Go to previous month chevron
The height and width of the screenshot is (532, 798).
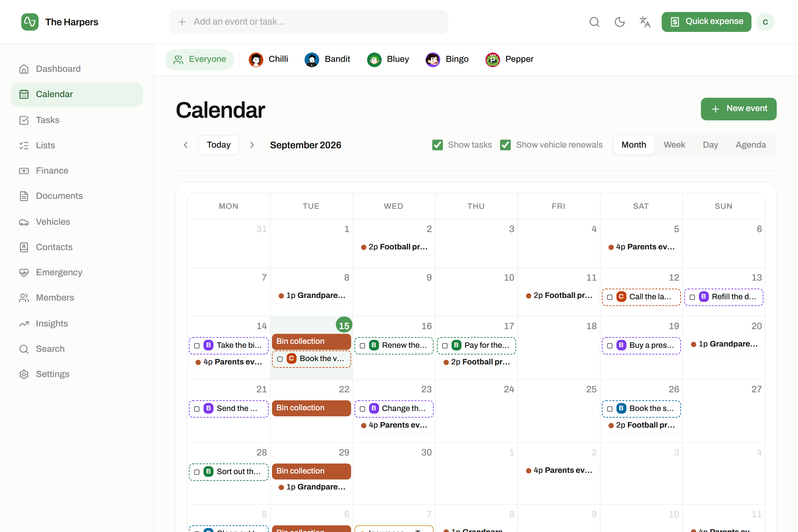pyautogui.click(x=186, y=145)
